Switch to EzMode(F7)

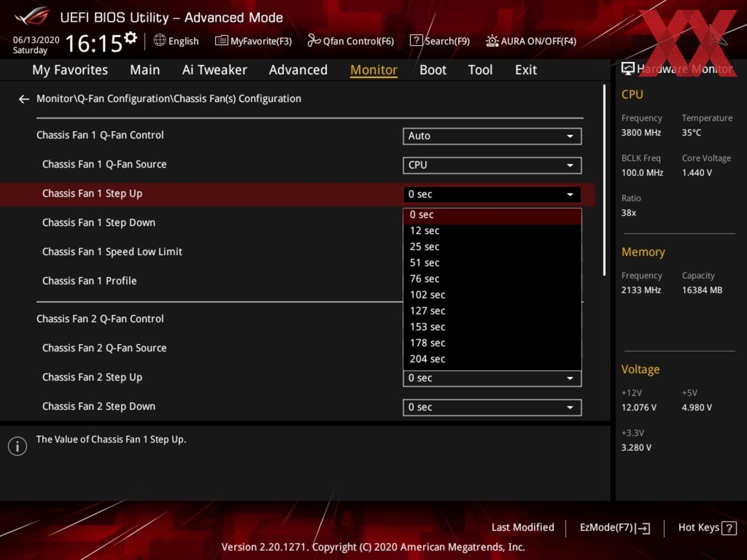pos(615,528)
